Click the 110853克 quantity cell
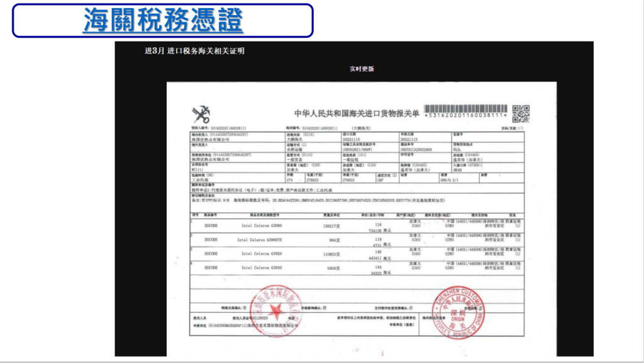This screenshot has height=363, width=644. click(331, 254)
